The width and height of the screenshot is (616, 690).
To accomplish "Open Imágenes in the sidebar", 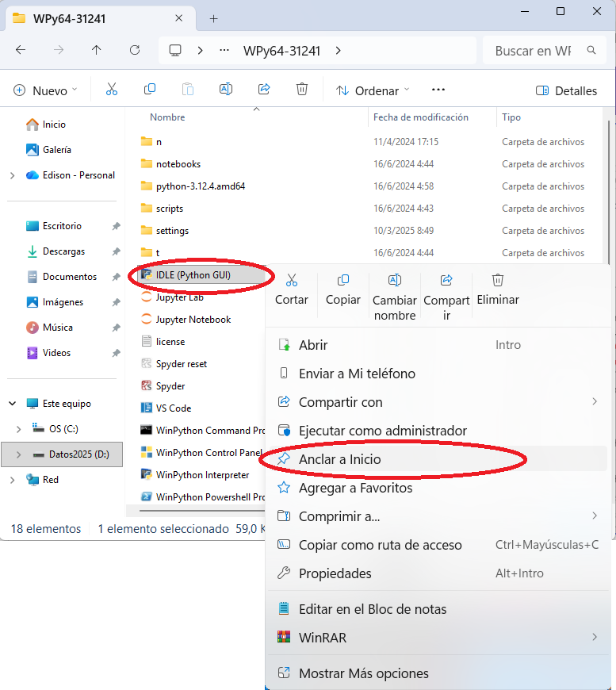I will (55, 302).
